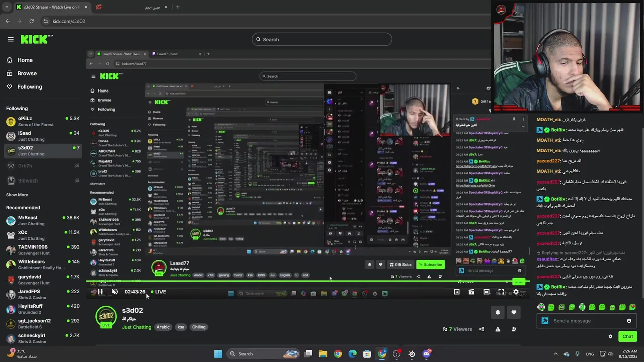Open Wittlebears recommended channel
The image size is (644, 362).
43,264
